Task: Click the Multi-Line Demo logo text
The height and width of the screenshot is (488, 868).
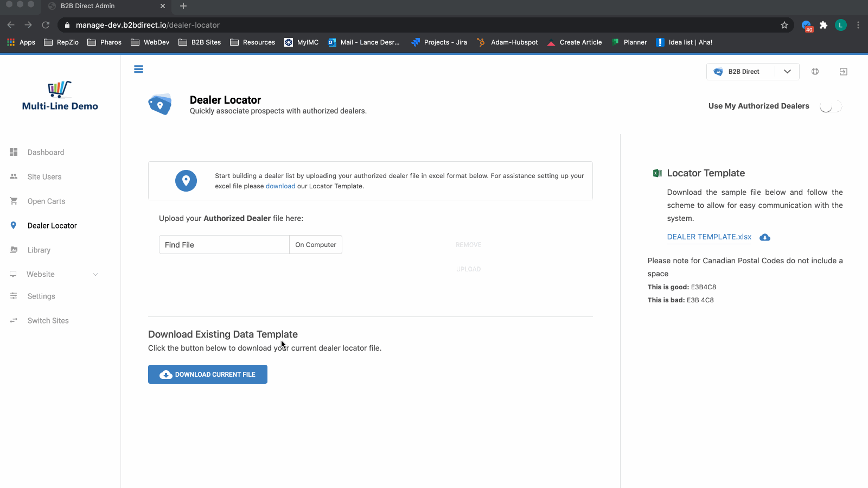Action: coord(60,106)
